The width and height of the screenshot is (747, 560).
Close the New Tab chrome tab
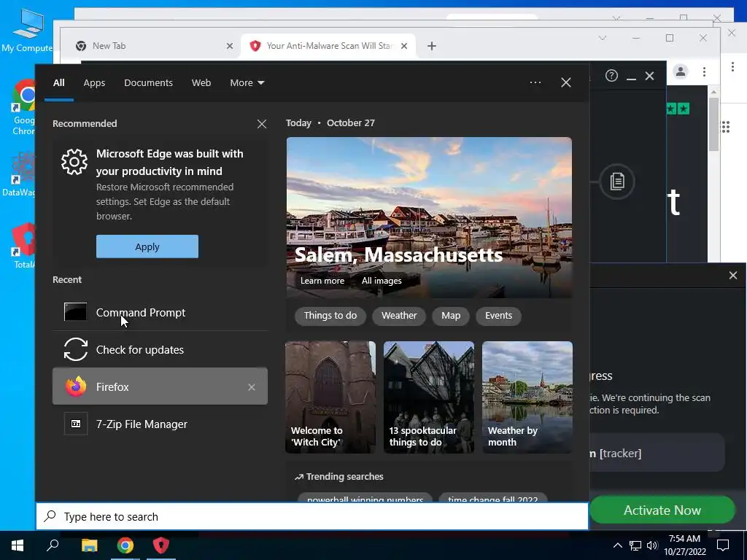click(230, 46)
